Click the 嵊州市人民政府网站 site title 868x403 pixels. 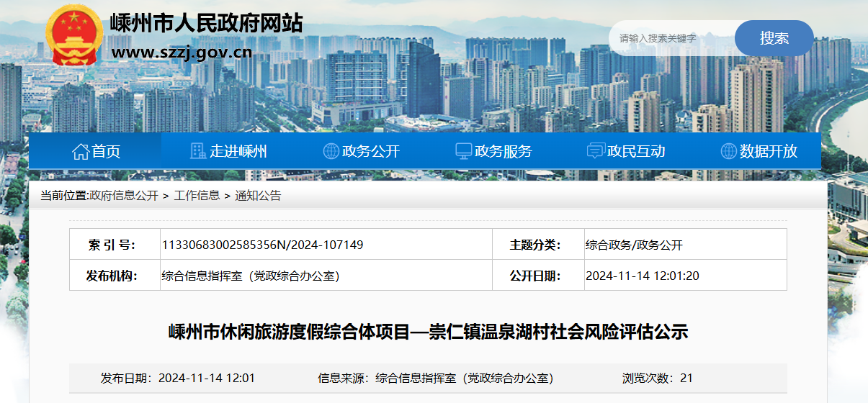(x=206, y=23)
